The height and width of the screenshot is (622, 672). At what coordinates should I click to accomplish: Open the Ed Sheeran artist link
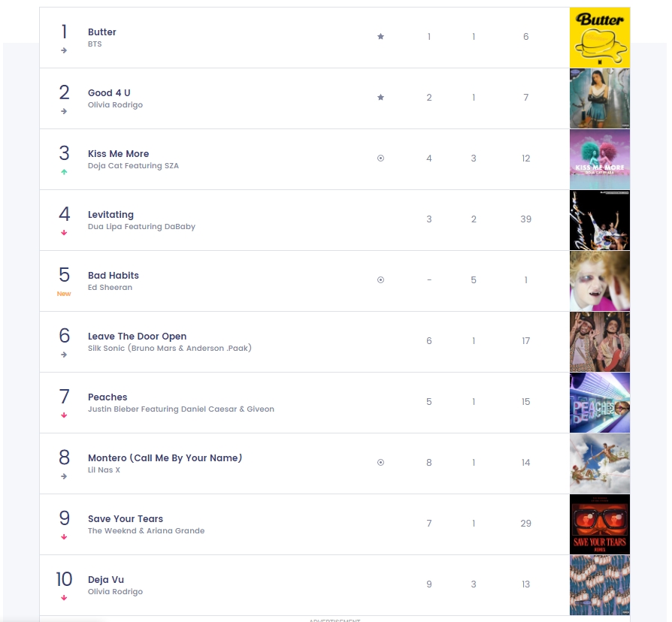click(x=110, y=288)
